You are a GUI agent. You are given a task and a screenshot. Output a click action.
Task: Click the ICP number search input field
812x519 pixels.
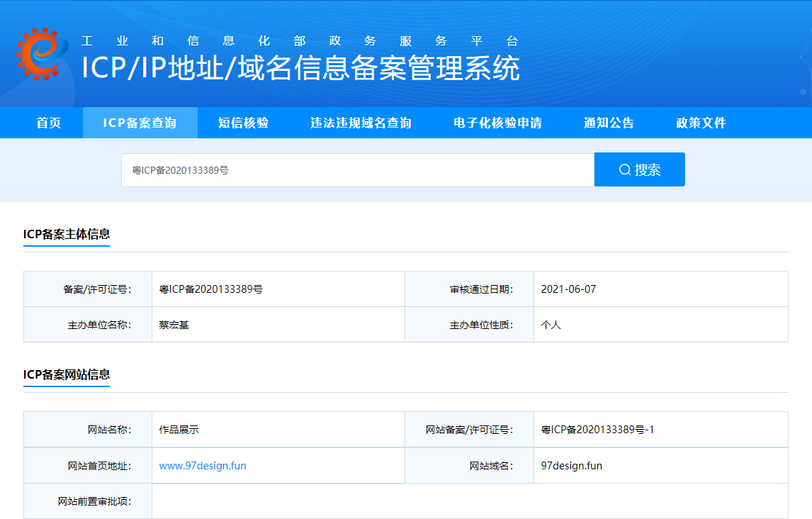358,170
